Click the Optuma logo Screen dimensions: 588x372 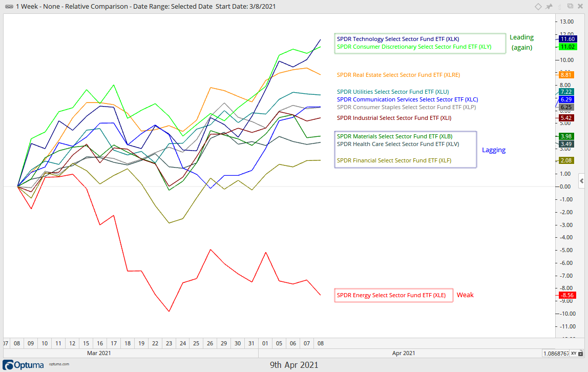tap(23, 365)
